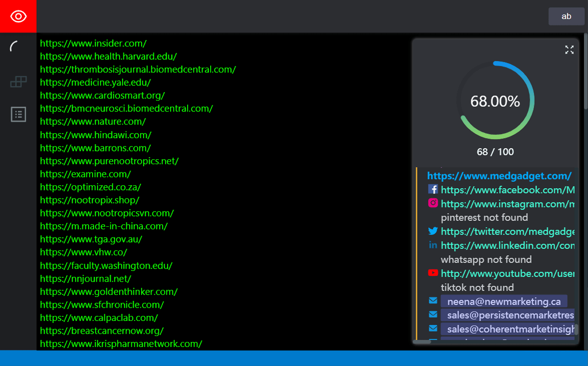This screenshot has width=588, height=366.
Task: Click https://optimized.co.za/ entry
Action: 91,187
